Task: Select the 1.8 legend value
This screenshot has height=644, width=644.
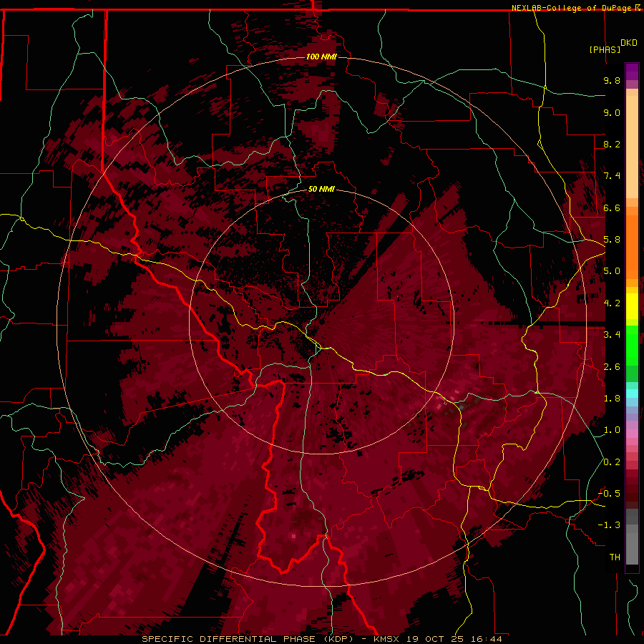Action: click(x=612, y=399)
